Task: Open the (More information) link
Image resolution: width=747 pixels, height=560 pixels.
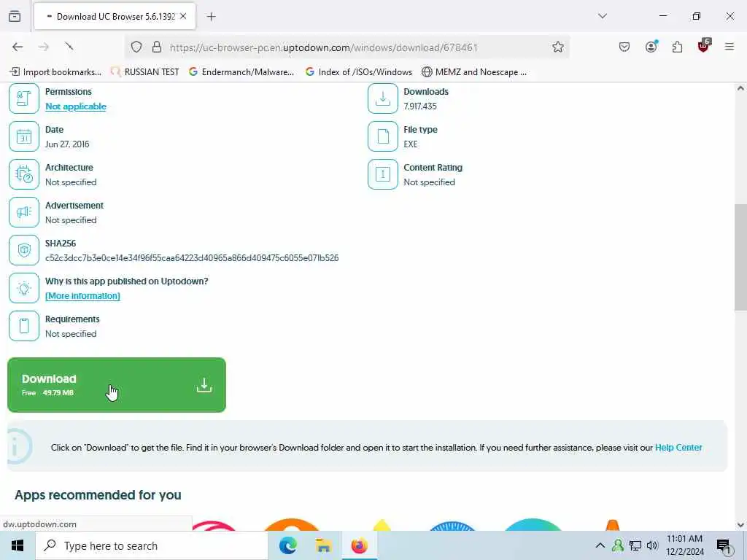Action: (x=82, y=296)
